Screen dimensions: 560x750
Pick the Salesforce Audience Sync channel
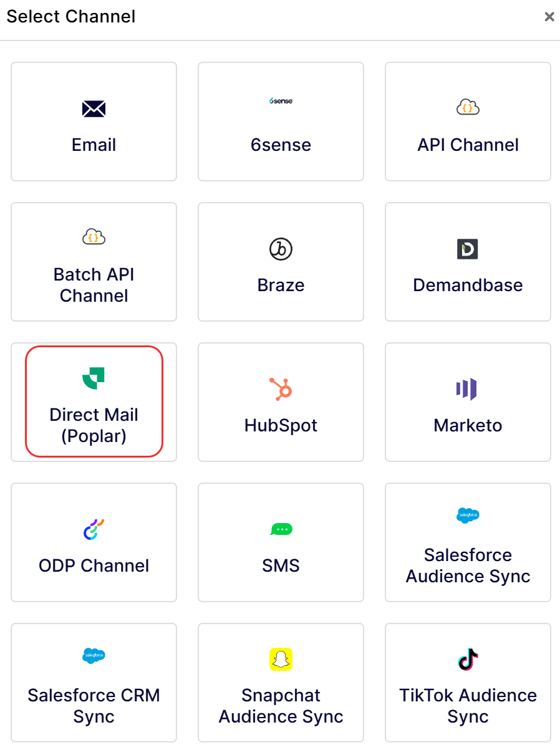point(468,542)
